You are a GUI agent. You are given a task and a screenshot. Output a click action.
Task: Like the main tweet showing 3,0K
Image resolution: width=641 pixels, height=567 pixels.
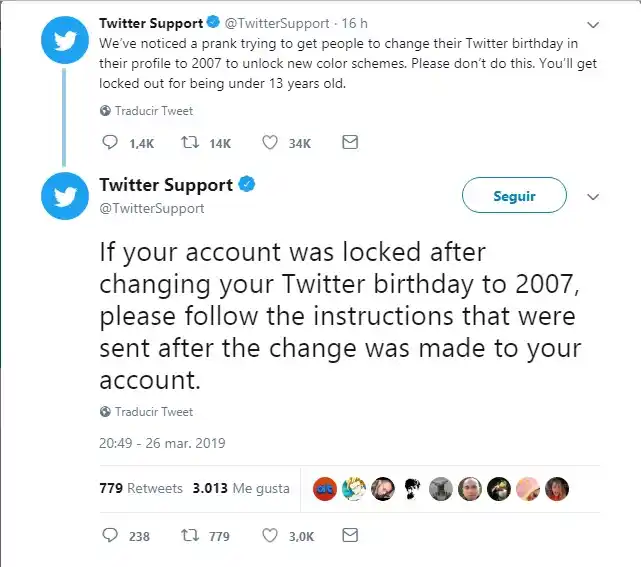click(x=269, y=536)
